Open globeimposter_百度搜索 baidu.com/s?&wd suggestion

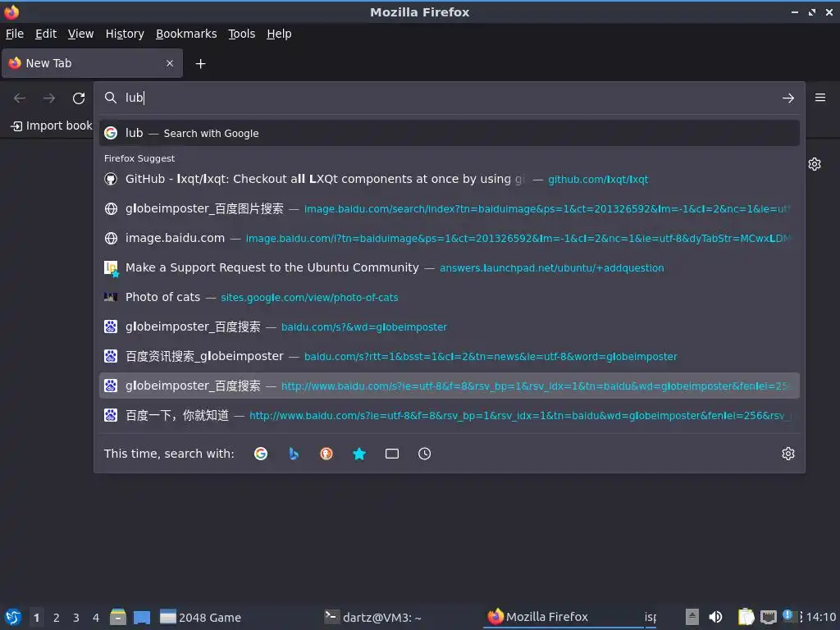pyautogui.click(x=449, y=326)
